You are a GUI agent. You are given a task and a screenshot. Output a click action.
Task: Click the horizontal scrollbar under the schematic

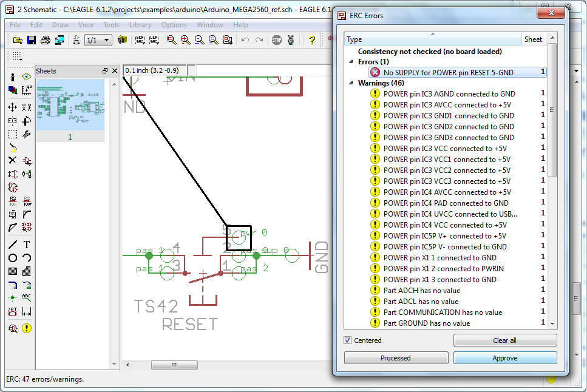174,365
